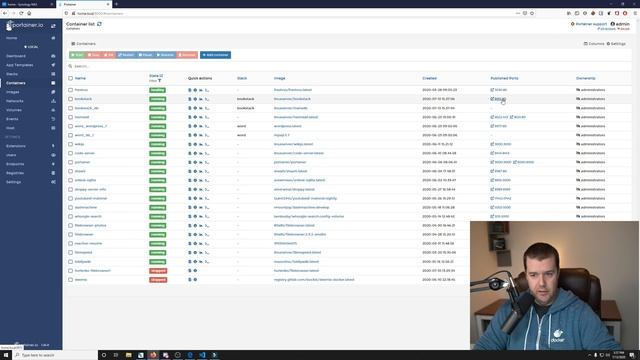
Task: Refresh the Container list via refresh icon
Action: pos(99,24)
